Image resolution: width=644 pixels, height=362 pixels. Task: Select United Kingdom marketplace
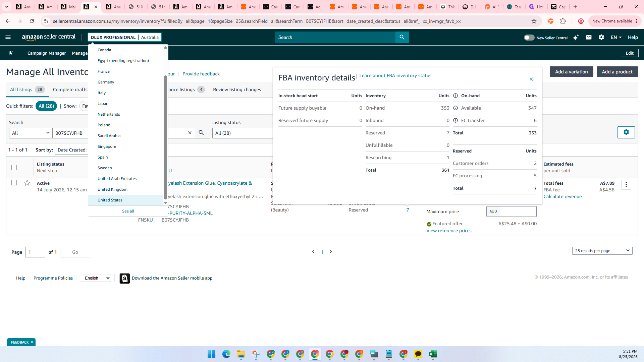(125, 189)
